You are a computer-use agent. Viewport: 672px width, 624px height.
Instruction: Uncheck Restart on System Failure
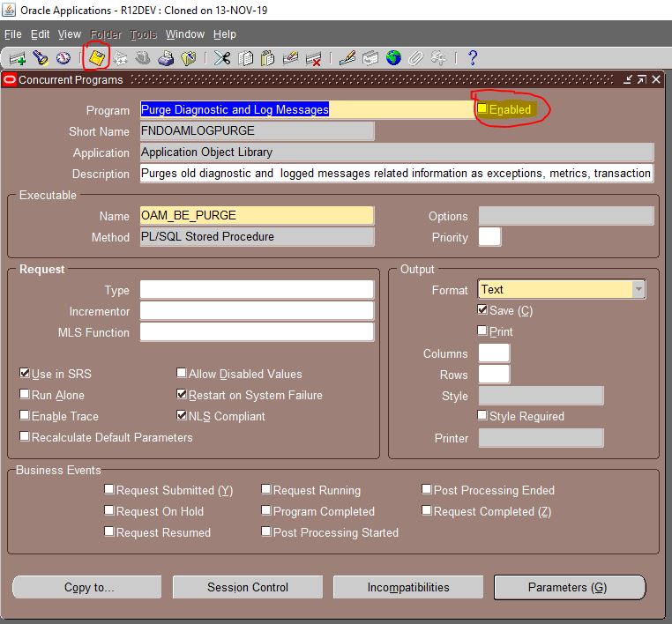[x=182, y=394]
